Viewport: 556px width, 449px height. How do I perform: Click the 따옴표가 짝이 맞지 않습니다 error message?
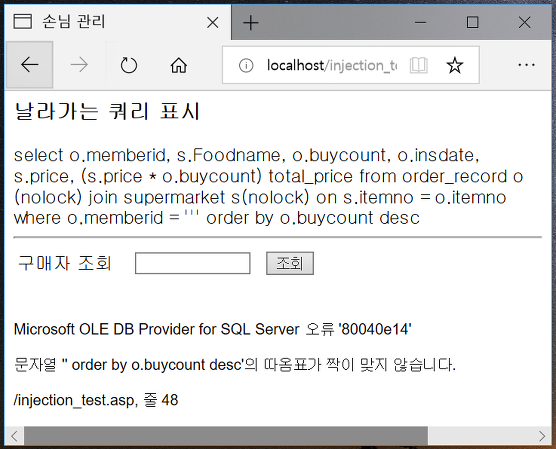click(x=234, y=365)
